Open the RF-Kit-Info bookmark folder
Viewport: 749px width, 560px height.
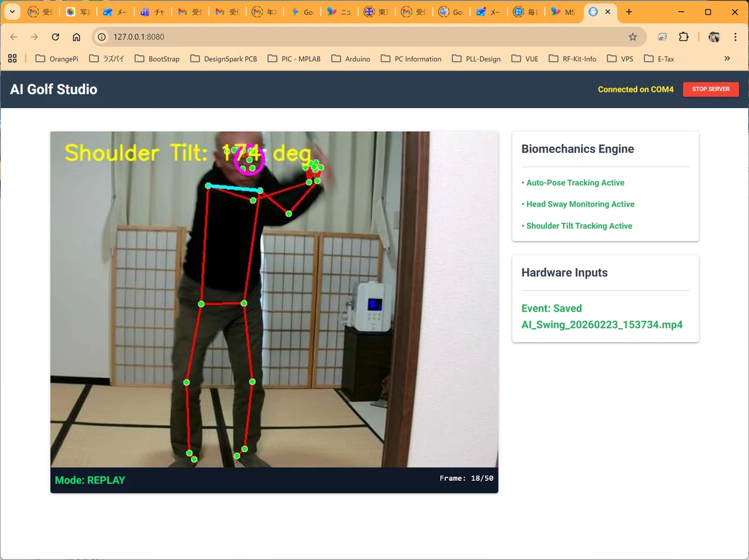coord(572,59)
